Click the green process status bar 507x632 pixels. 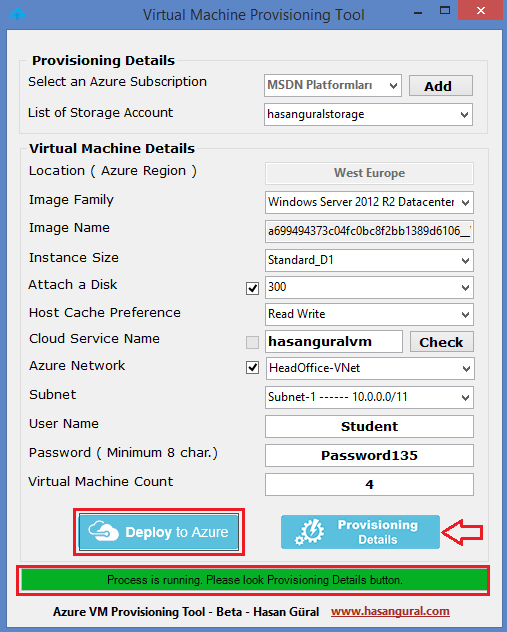254,580
